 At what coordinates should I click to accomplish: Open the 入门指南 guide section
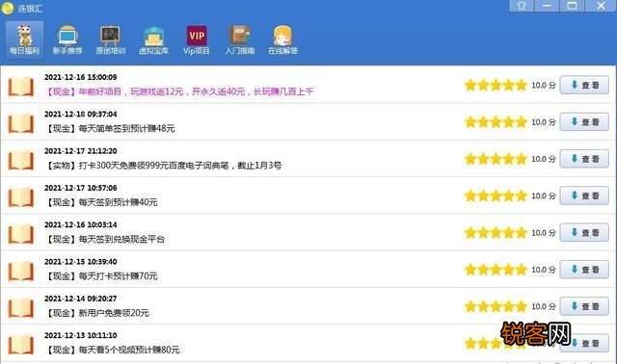[x=240, y=39]
